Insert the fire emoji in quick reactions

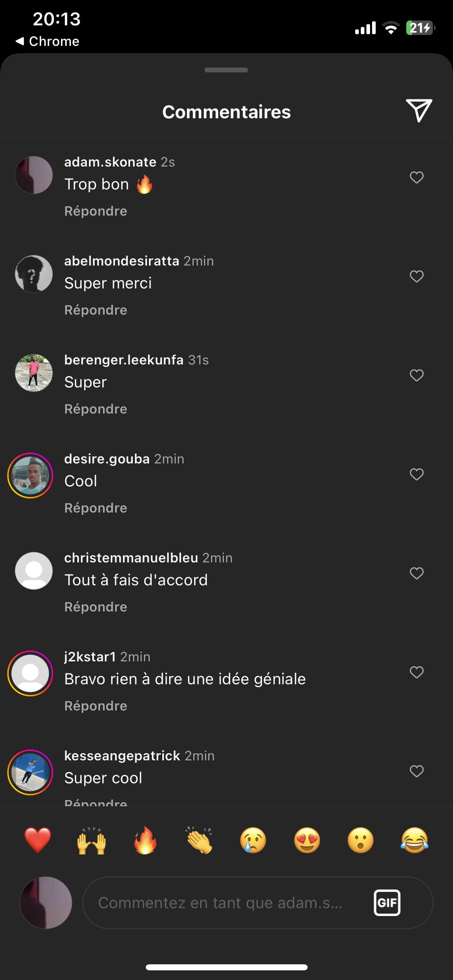145,840
